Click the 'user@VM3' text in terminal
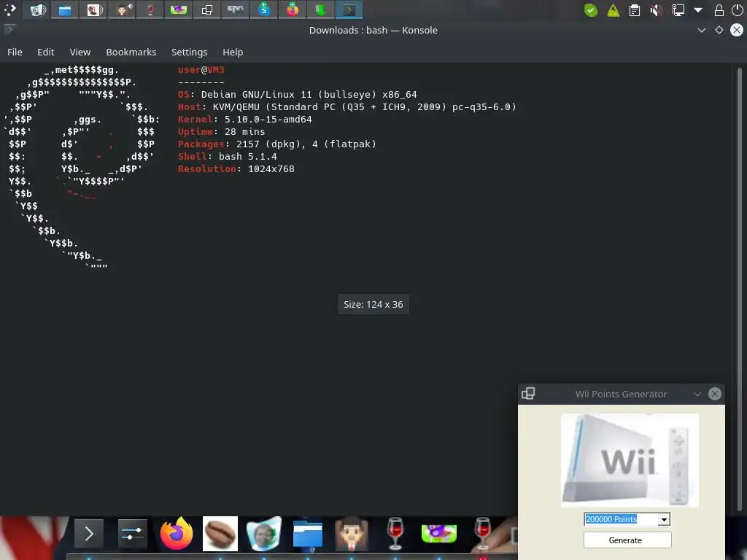 [201, 70]
